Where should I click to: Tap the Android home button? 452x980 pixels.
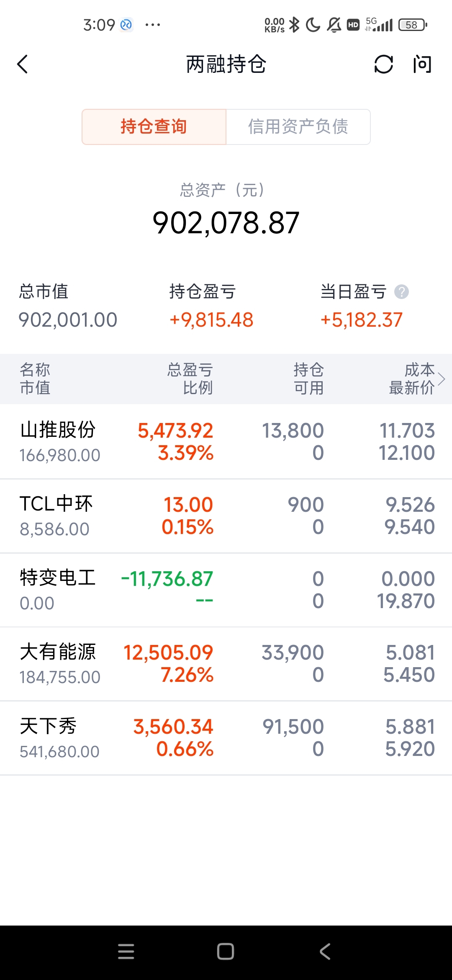(226, 952)
